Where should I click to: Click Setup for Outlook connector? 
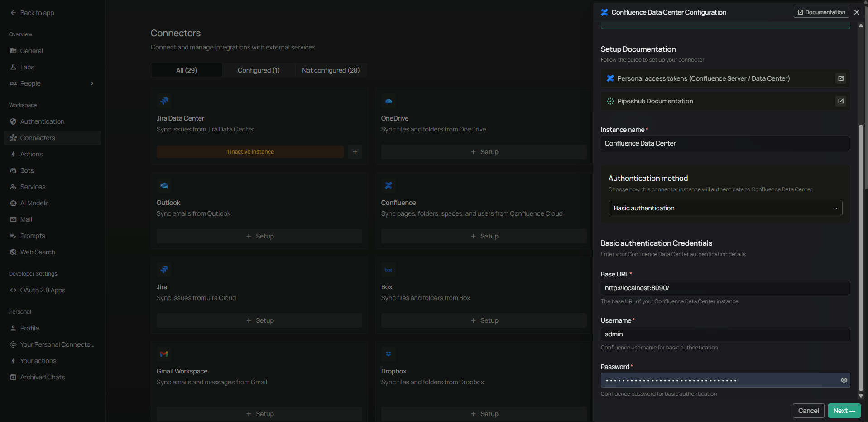(x=259, y=236)
